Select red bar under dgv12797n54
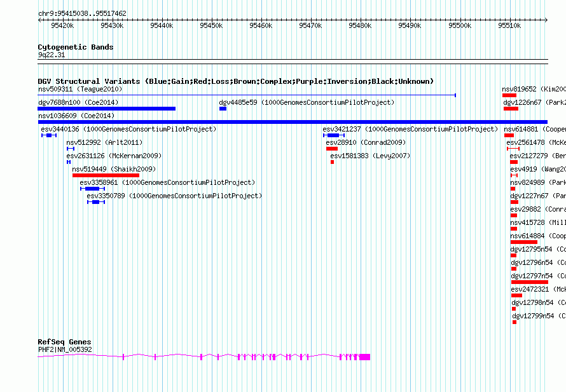Image resolution: width=566 pixels, height=392 pixels. click(530, 282)
